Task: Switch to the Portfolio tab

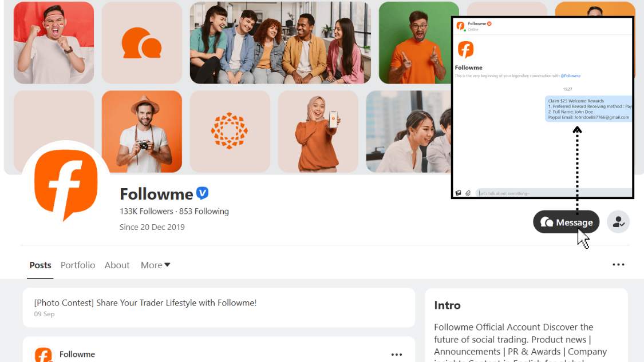Action: click(x=78, y=265)
